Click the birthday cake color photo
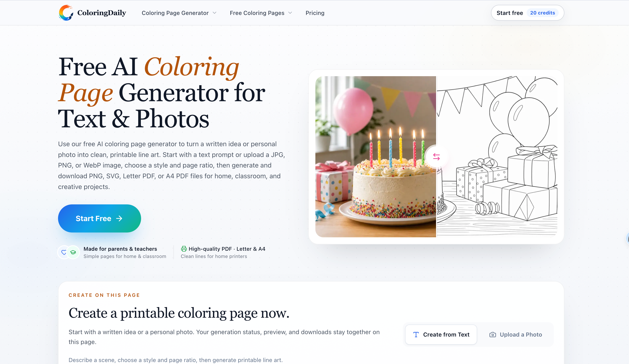This screenshot has height=364, width=629. [375, 157]
